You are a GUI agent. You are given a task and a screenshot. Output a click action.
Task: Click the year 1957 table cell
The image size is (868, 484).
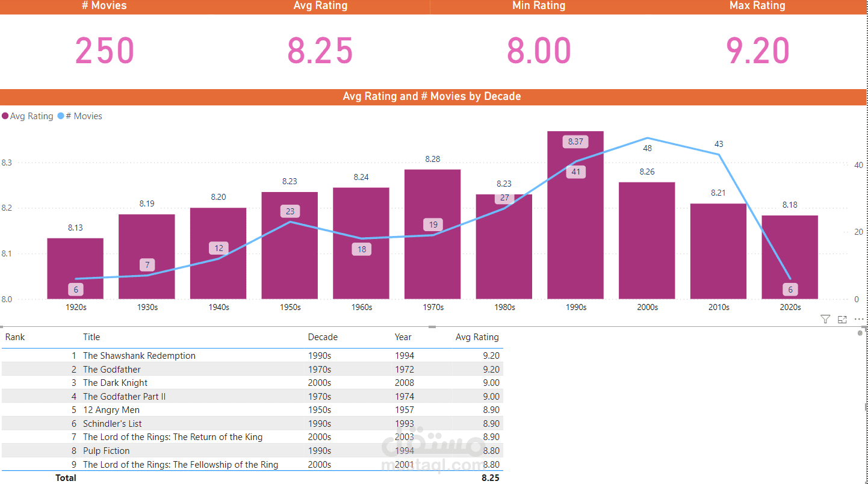[x=405, y=410]
